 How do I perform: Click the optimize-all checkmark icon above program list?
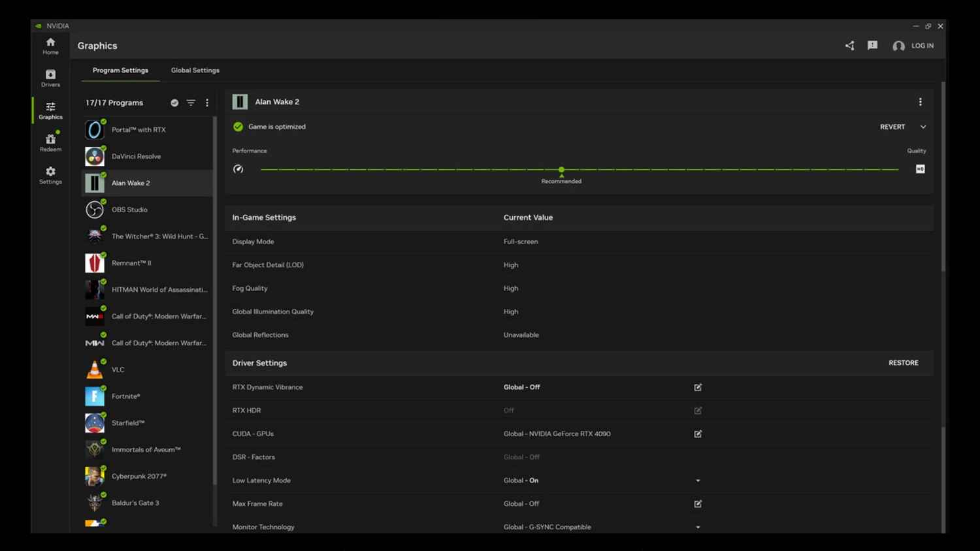[174, 102]
